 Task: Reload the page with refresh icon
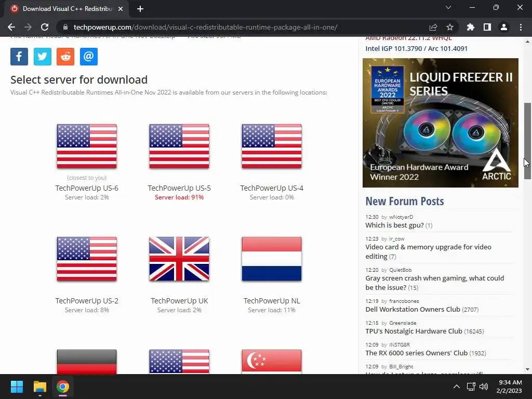pos(45,27)
